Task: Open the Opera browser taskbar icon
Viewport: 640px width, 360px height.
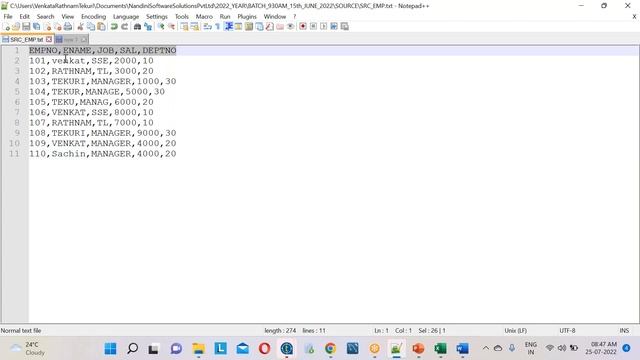Action: click(x=264, y=349)
